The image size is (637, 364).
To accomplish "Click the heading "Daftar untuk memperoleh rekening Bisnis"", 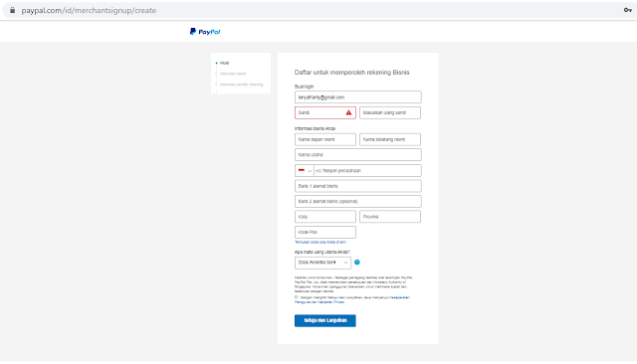I will (351, 73).
